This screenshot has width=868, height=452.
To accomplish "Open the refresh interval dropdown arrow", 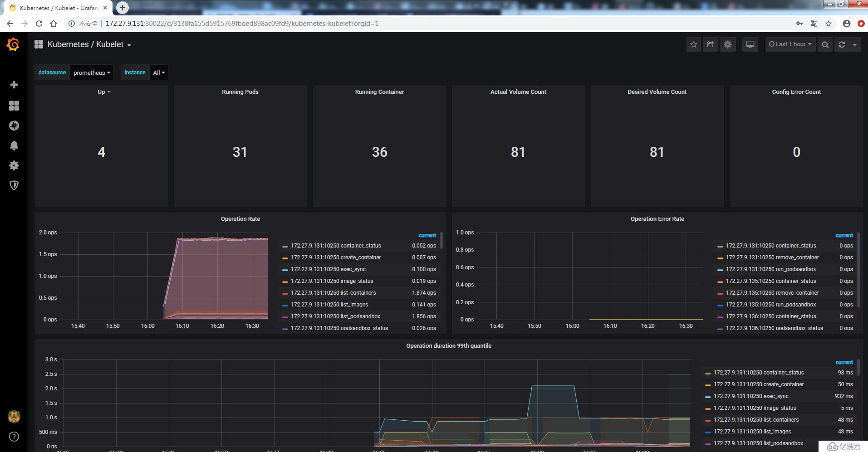I will click(x=855, y=44).
